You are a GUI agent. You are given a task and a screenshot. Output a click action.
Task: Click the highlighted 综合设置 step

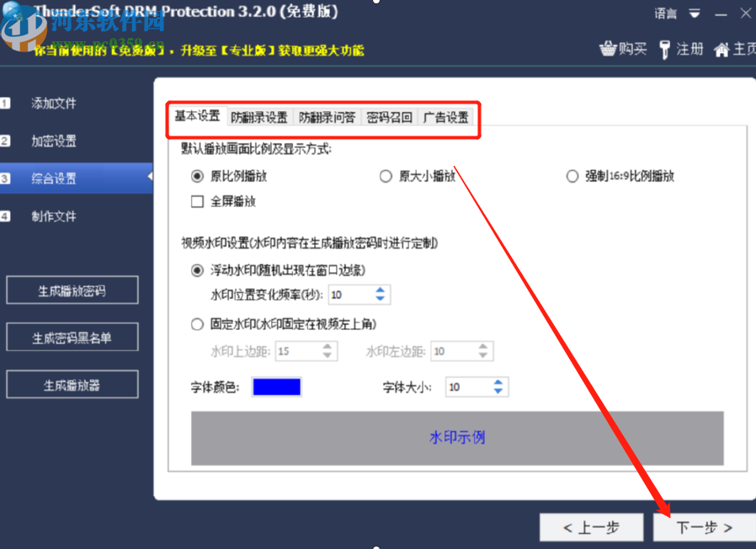[52, 178]
